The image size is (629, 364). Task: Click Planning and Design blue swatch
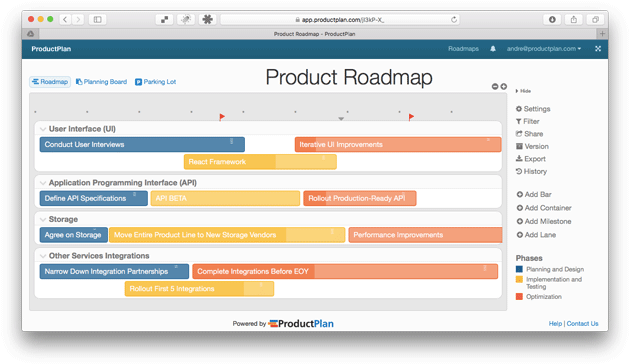(x=519, y=269)
